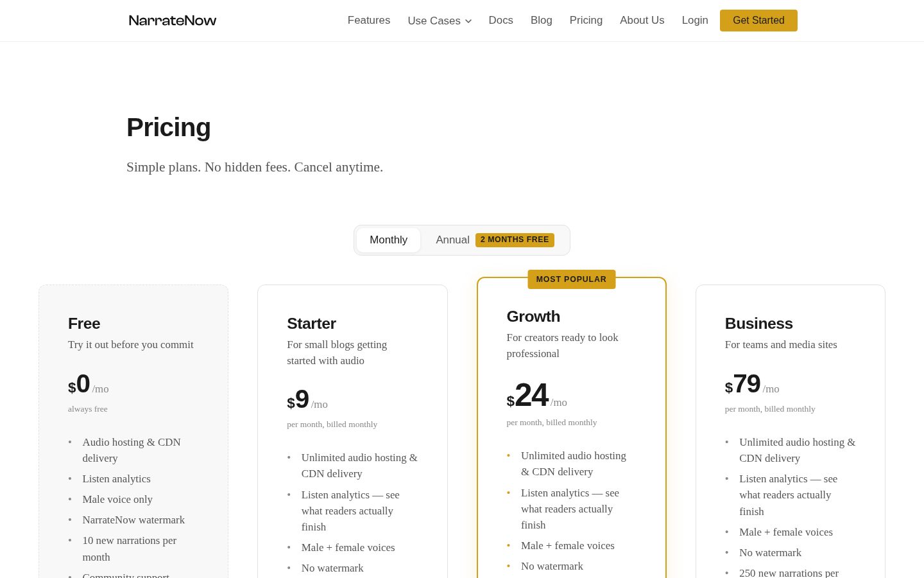Select the Business plan heading
This screenshot has width=924, height=578.
(758, 324)
